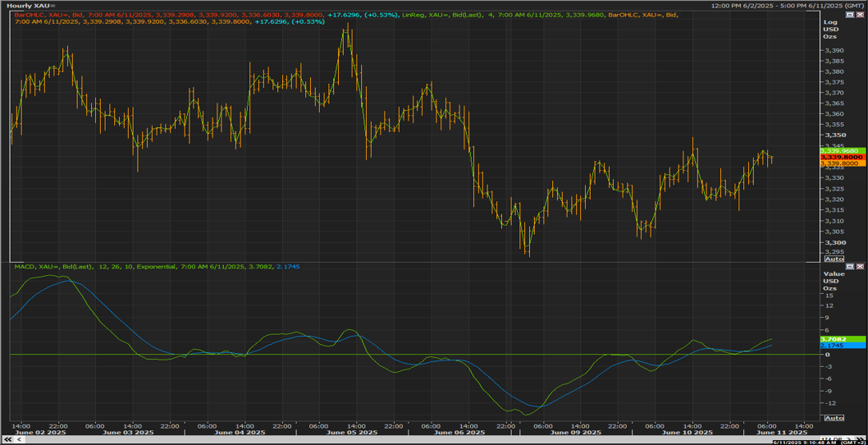The width and height of the screenshot is (868, 445).
Task: Step chart back with single-left arrow
Action: tap(20, 439)
